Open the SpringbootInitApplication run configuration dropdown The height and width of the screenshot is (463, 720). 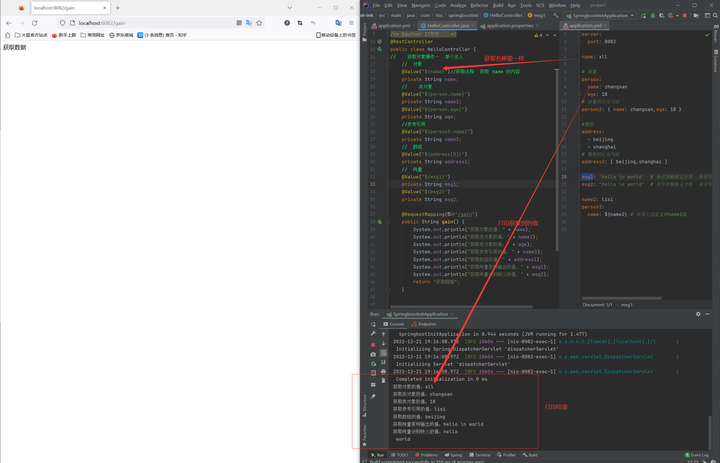coord(598,15)
